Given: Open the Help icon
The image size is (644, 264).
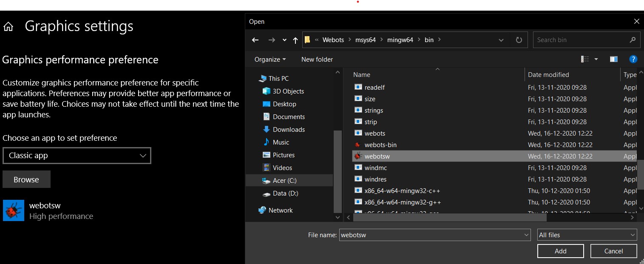Looking at the screenshot, I should (633, 60).
